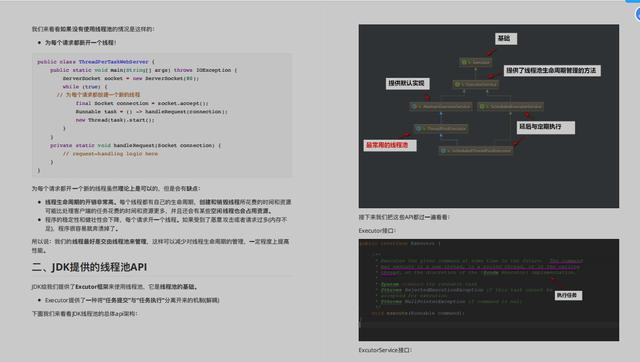Click code line private static void handleRequest
This screenshot has width=640, height=362.
click(136, 145)
